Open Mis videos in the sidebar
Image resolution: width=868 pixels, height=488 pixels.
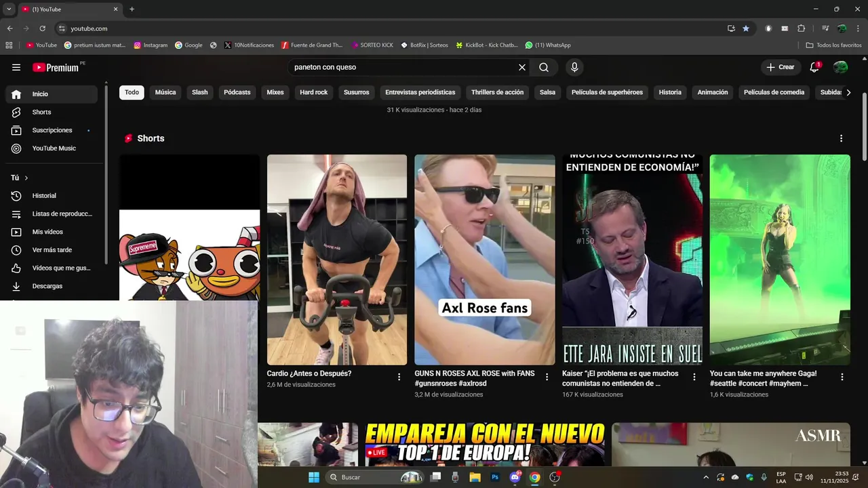point(52,232)
